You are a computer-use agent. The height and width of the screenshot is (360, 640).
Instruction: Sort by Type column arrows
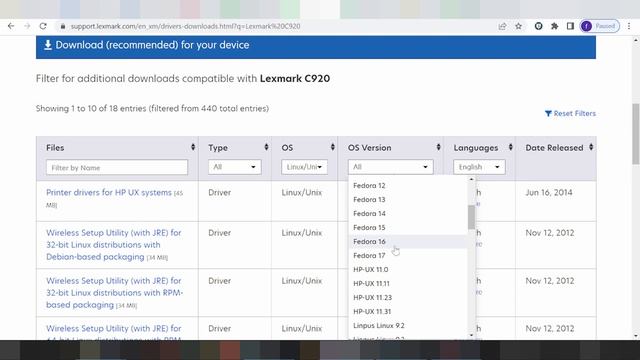pyautogui.click(x=266, y=147)
